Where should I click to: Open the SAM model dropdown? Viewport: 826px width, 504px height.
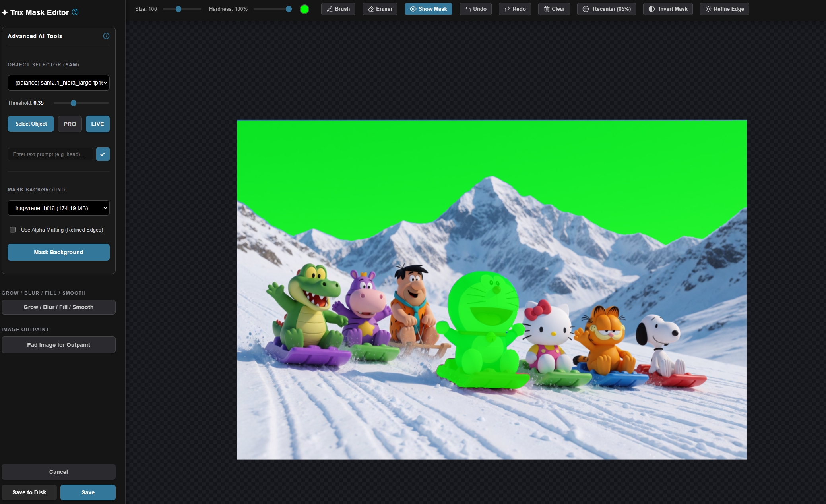point(58,83)
